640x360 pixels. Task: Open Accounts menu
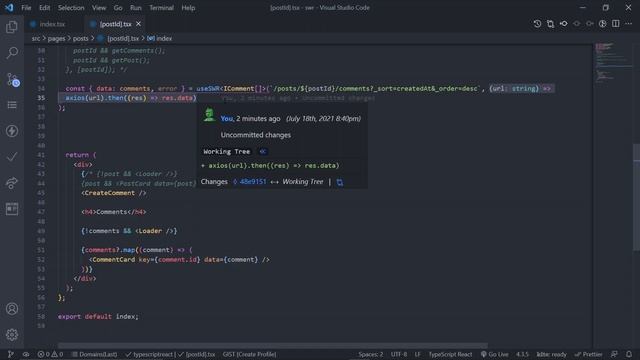[12, 309]
